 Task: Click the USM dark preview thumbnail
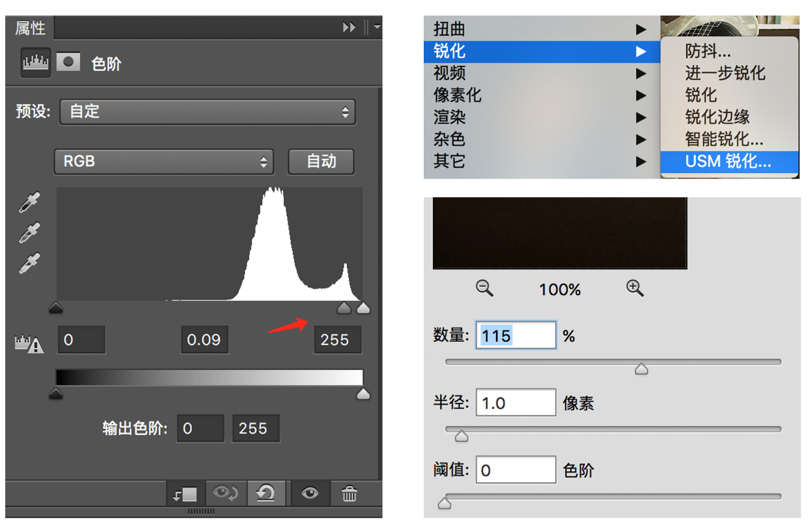coord(560,233)
